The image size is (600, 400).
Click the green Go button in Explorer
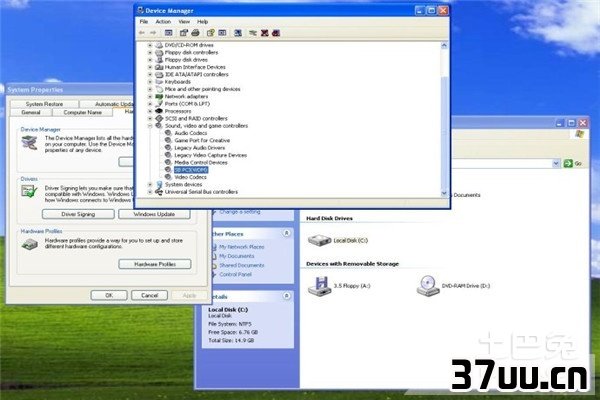click(572, 163)
